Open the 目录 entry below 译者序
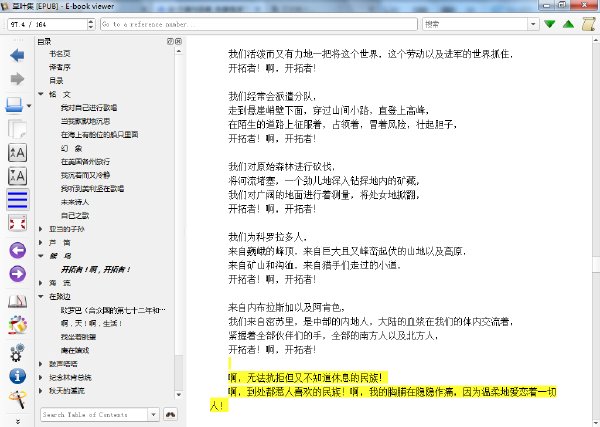Screen dimensions: 600x427 pyautogui.click(x=56, y=81)
